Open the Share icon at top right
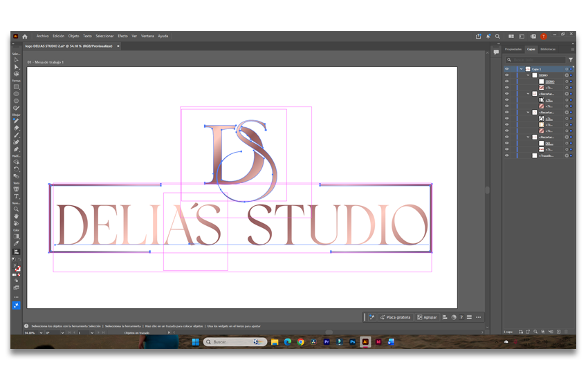This screenshot has height=380, width=588. click(478, 37)
